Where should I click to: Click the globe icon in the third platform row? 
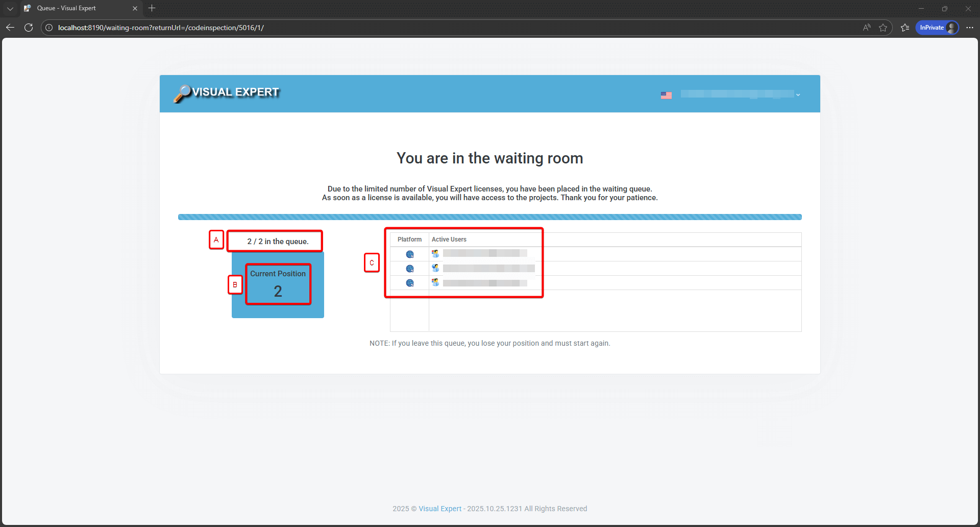point(410,282)
